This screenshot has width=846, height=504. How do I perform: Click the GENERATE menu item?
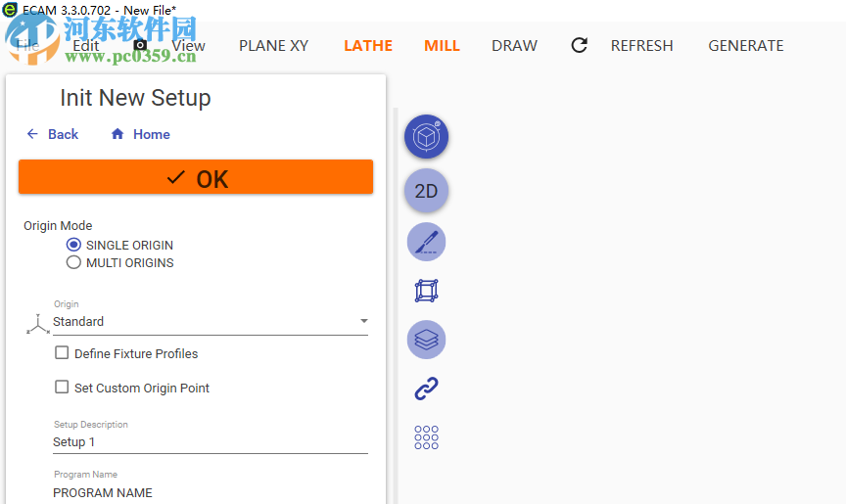click(746, 45)
